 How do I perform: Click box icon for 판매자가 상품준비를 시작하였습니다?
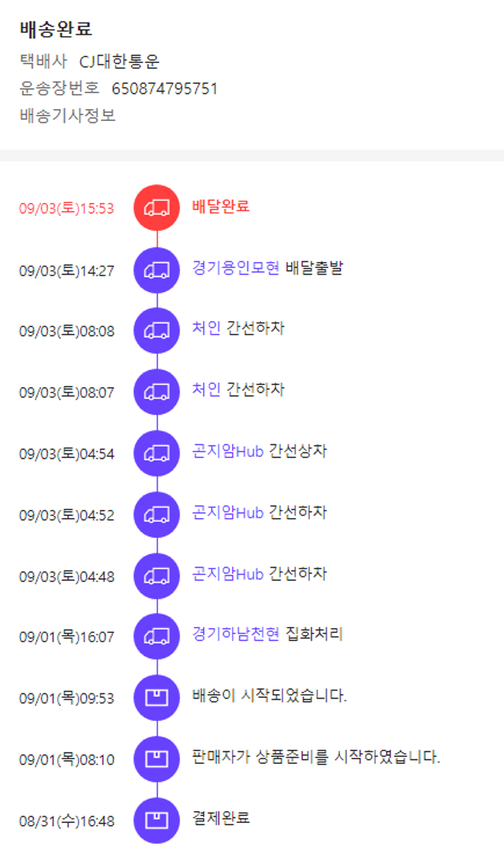[157, 759]
